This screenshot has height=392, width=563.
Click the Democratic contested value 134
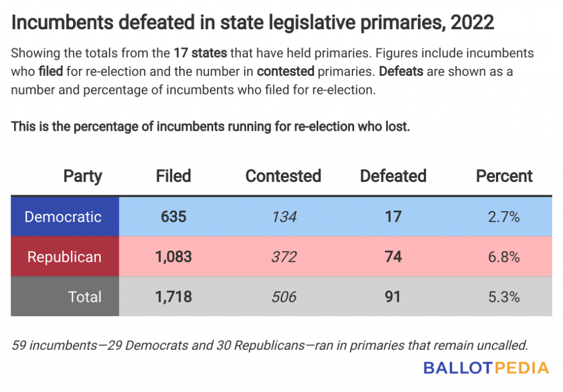(x=284, y=217)
